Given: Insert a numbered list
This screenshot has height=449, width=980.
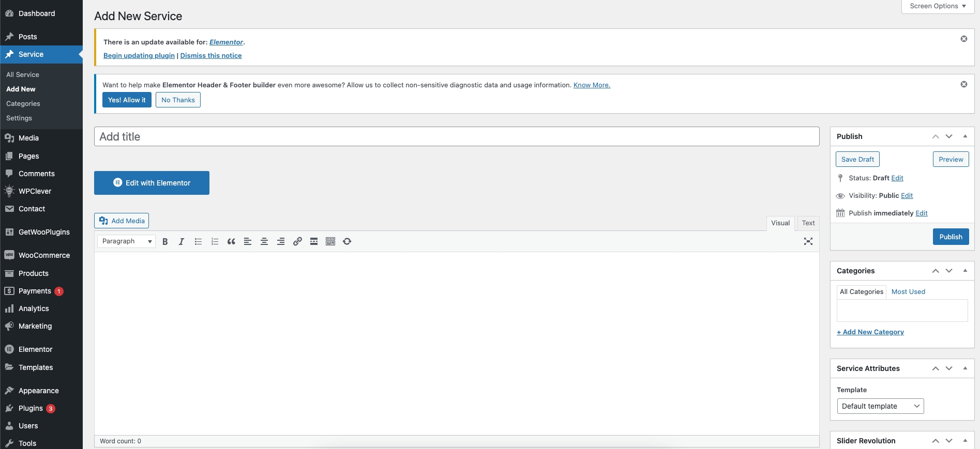Looking at the screenshot, I should point(215,241).
